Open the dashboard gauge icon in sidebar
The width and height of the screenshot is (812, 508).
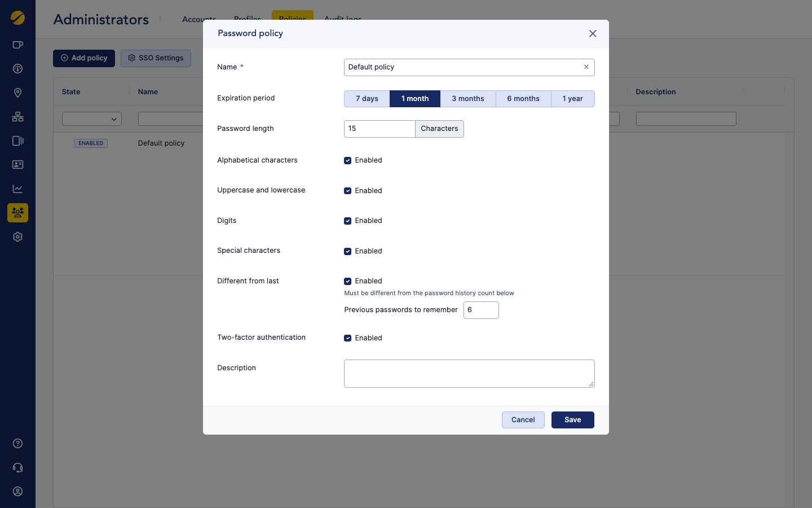pos(17,68)
